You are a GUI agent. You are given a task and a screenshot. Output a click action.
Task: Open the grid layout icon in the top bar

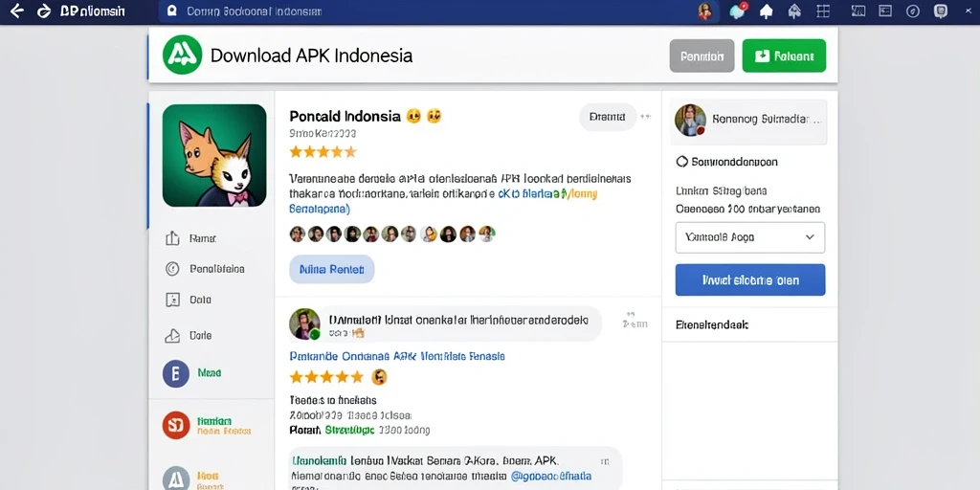pos(823,11)
